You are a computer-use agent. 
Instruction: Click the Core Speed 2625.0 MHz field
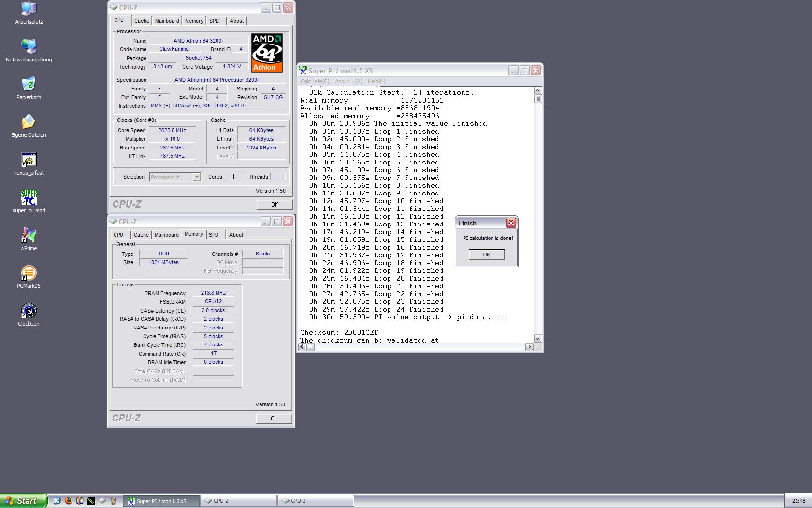[x=172, y=130]
